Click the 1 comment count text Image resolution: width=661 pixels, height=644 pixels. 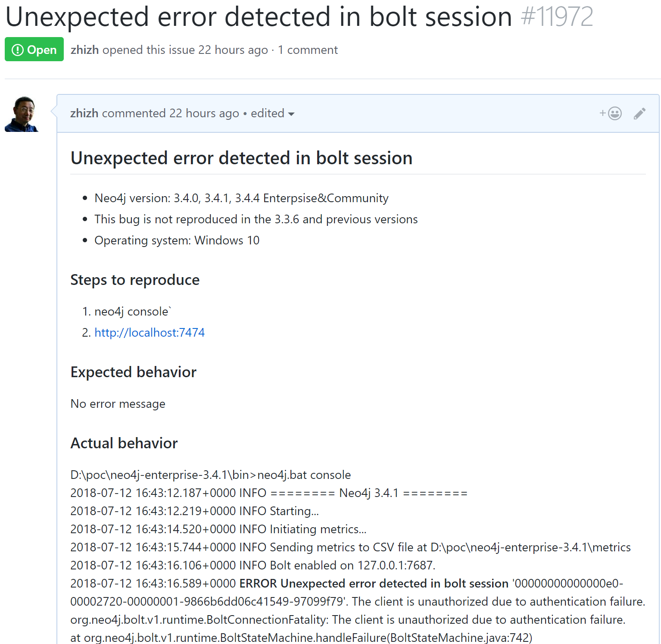[x=308, y=50]
